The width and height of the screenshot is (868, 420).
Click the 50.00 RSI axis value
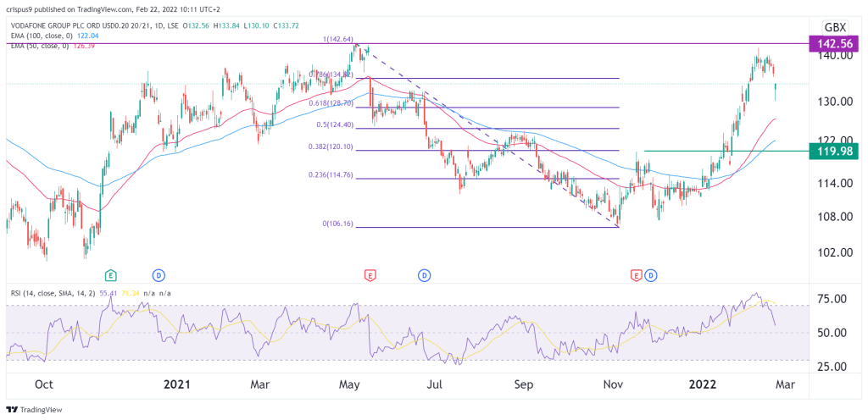point(832,333)
